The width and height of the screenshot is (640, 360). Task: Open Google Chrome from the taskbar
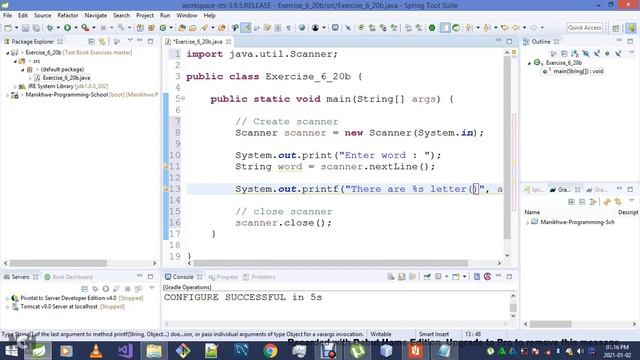click(270, 351)
